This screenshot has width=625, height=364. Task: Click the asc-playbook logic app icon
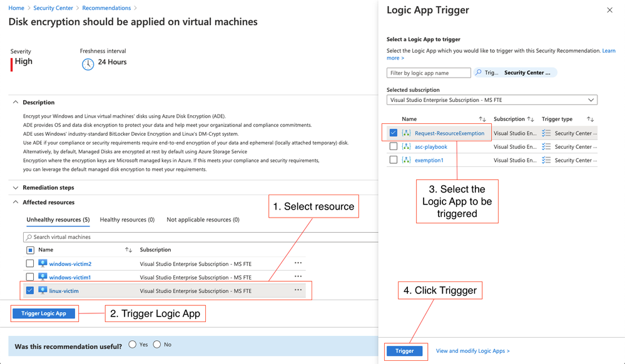pyautogui.click(x=406, y=147)
